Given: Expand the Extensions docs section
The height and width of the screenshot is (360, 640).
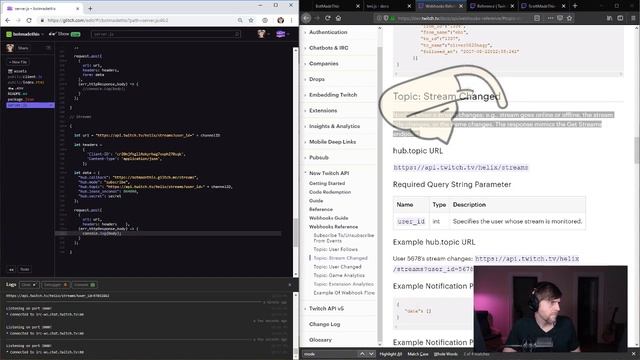Looking at the screenshot, I should tap(323, 111).
